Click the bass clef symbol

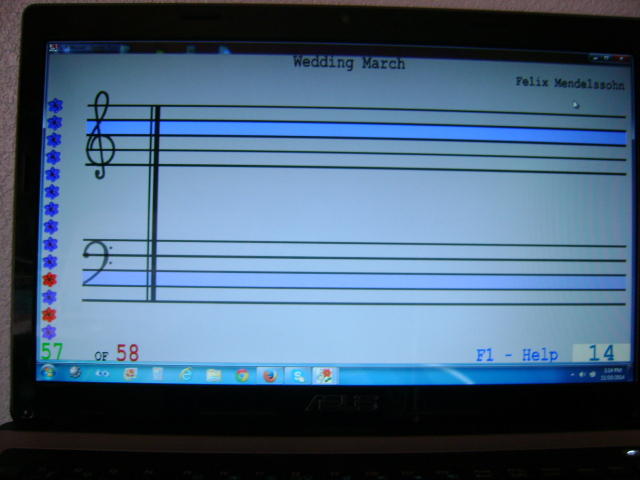[97, 262]
